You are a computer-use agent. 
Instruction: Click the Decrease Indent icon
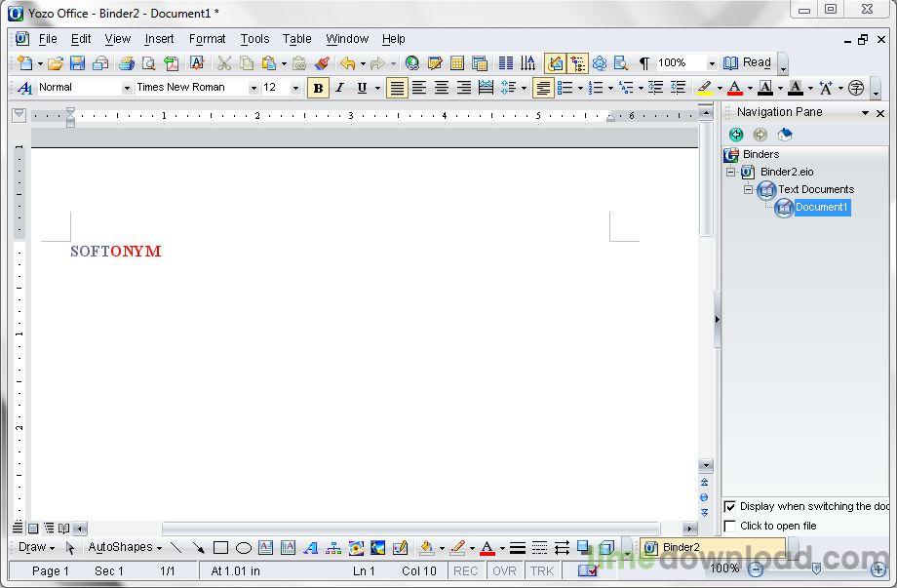pyautogui.click(x=655, y=88)
